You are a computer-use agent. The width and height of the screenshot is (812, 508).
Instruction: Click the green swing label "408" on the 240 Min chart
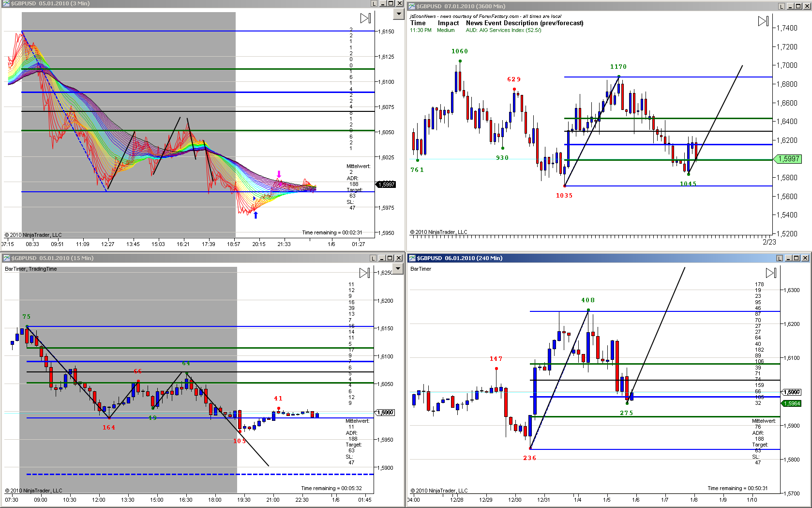(x=588, y=300)
